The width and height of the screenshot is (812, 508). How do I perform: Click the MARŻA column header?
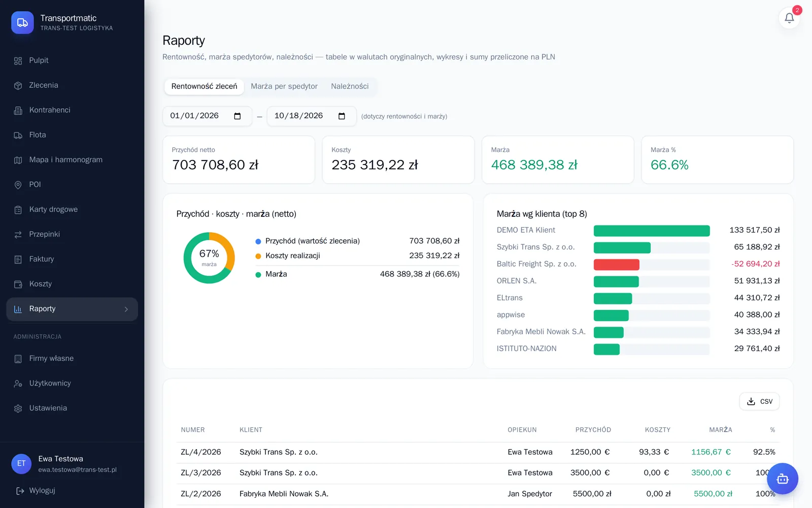[720, 430]
